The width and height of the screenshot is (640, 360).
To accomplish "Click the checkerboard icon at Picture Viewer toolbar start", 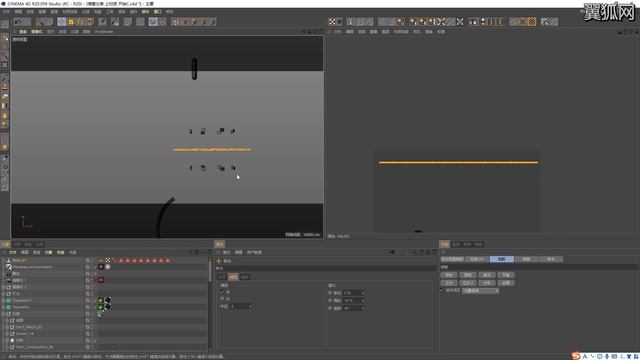I will [x=332, y=22].
